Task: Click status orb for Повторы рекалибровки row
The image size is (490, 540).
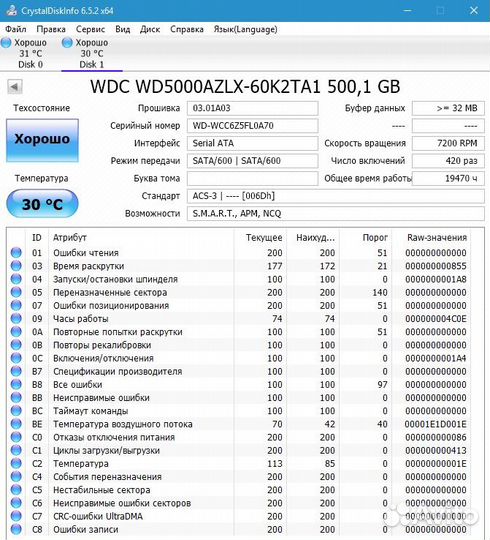Action: [x=16, y=345]
